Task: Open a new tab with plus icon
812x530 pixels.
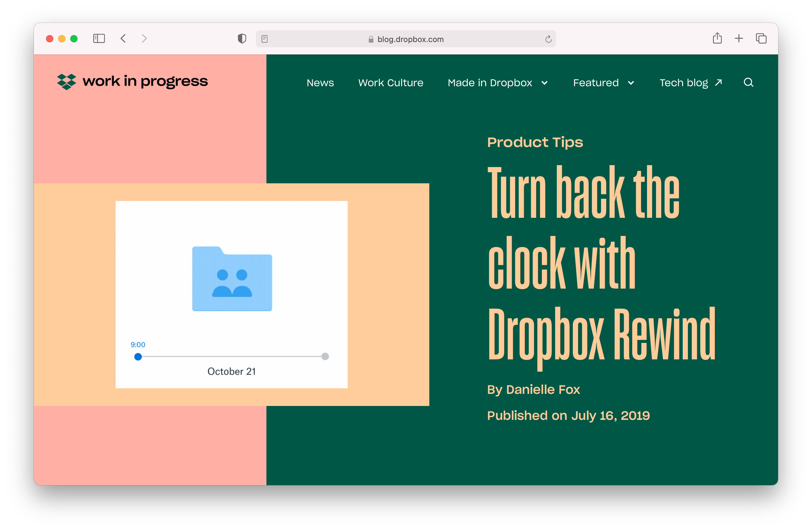Action: (739, 38)
